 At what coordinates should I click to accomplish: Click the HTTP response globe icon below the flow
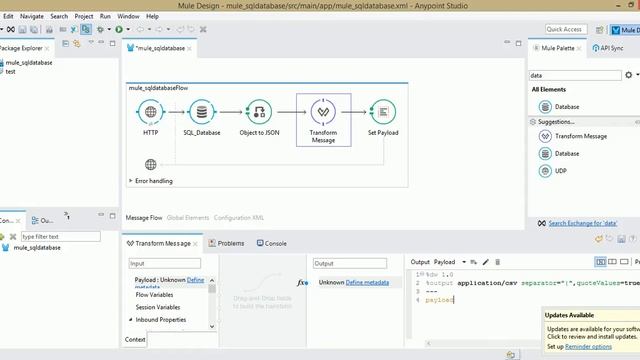pyautogui.click(x=151, y=164)
